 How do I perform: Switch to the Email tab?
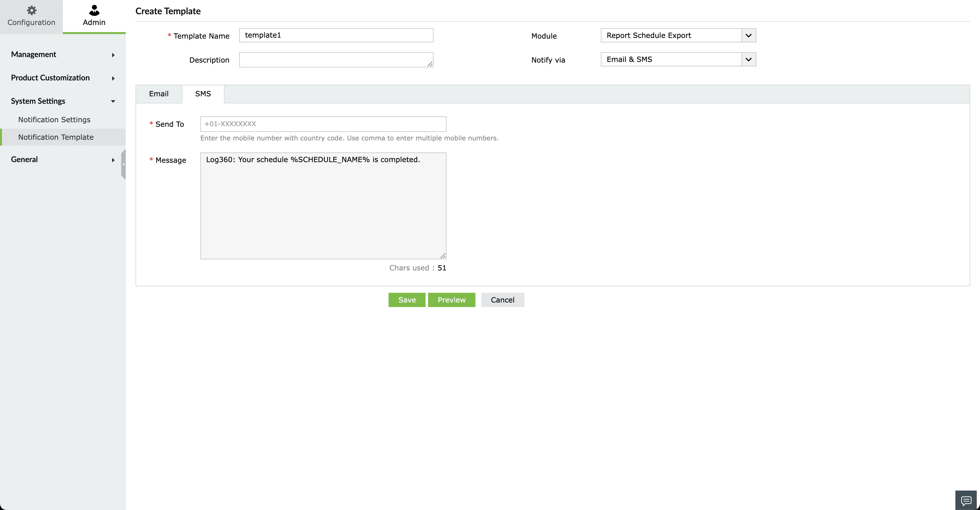pyautogui.click(x=159, y=94)
